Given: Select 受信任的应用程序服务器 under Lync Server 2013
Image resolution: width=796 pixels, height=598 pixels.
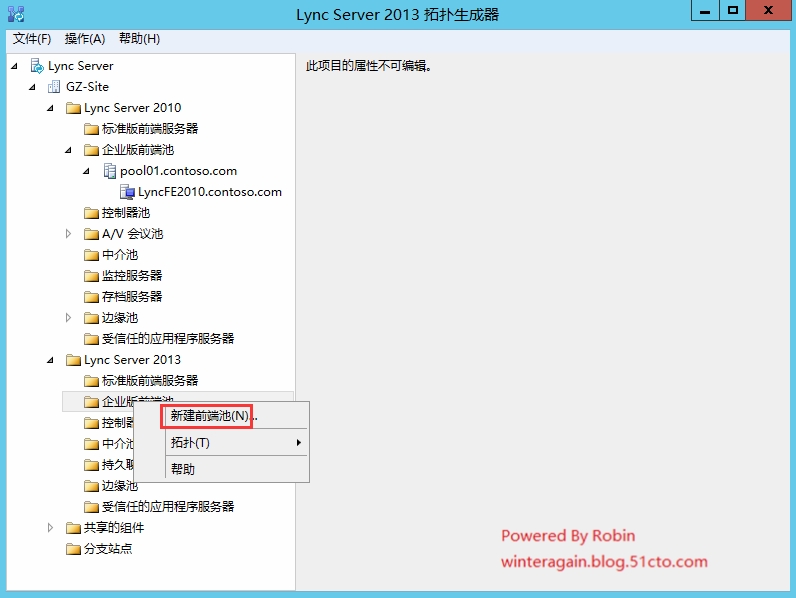Looking at the screenshot, I should click(168, 507).
